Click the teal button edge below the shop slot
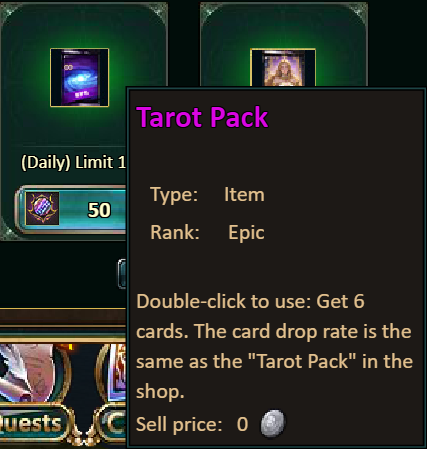The width and height of the screenshot is (427, 449). [x=122, y=274]
